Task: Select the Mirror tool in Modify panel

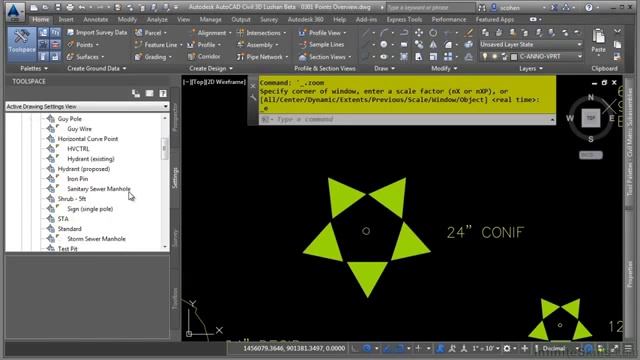Action: click(433, 45)
